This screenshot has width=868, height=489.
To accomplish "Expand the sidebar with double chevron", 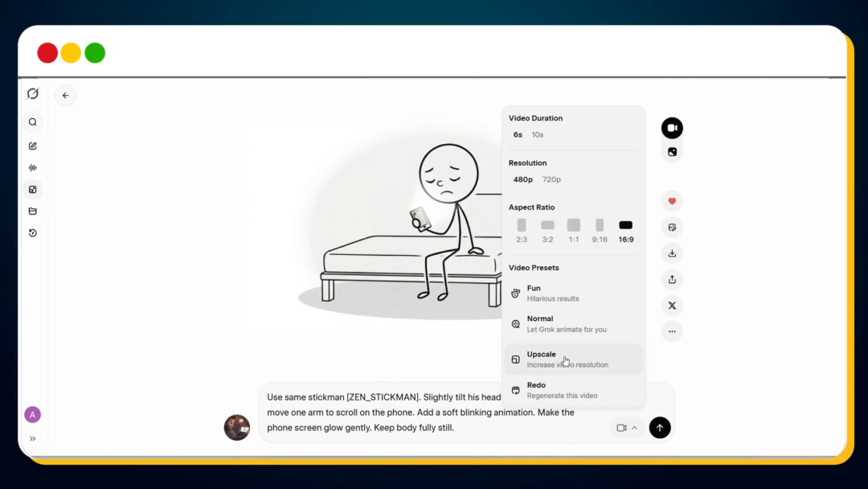I will (x=33, y=438).
